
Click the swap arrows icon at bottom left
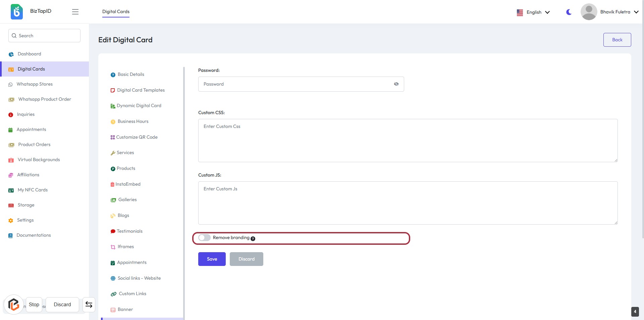tap(89, 305)
